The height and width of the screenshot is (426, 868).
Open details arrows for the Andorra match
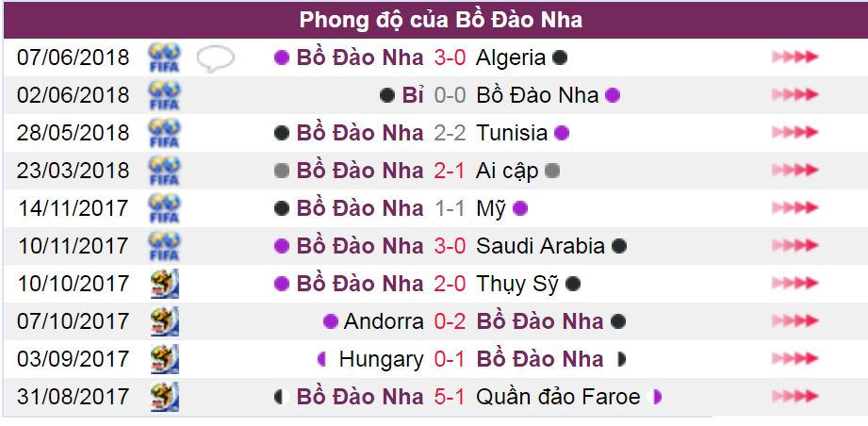(x=794, y=320)
